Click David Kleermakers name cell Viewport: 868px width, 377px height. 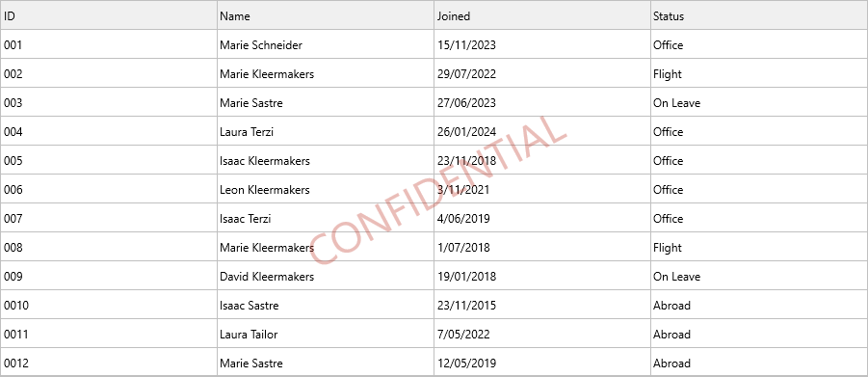326,276
